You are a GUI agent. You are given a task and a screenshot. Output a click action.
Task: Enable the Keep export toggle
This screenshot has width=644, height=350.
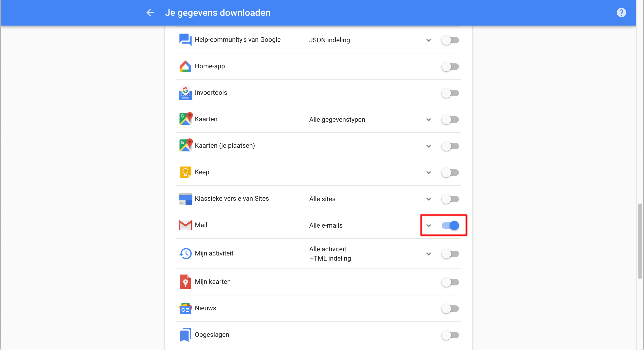(450, 173)
